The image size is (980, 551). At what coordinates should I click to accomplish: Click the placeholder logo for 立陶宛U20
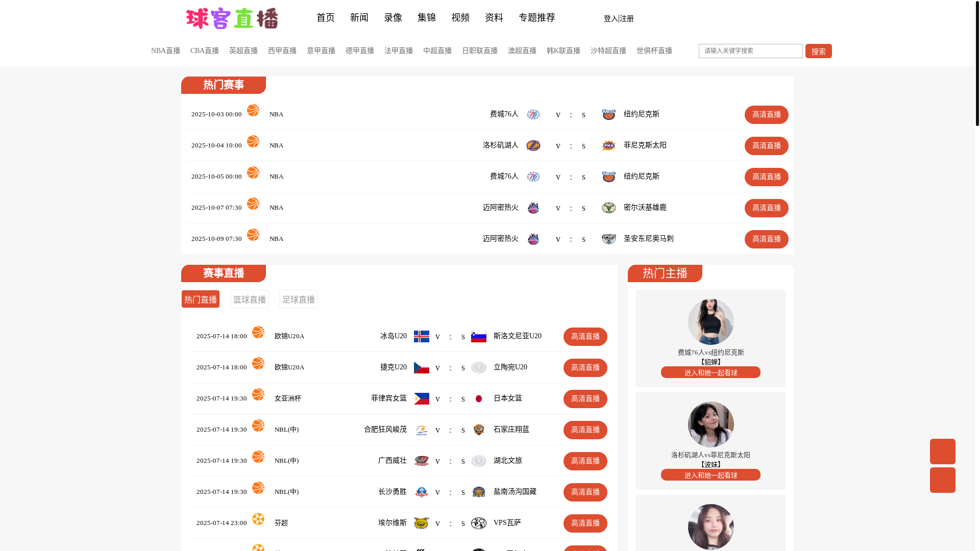tap(479, 367)
